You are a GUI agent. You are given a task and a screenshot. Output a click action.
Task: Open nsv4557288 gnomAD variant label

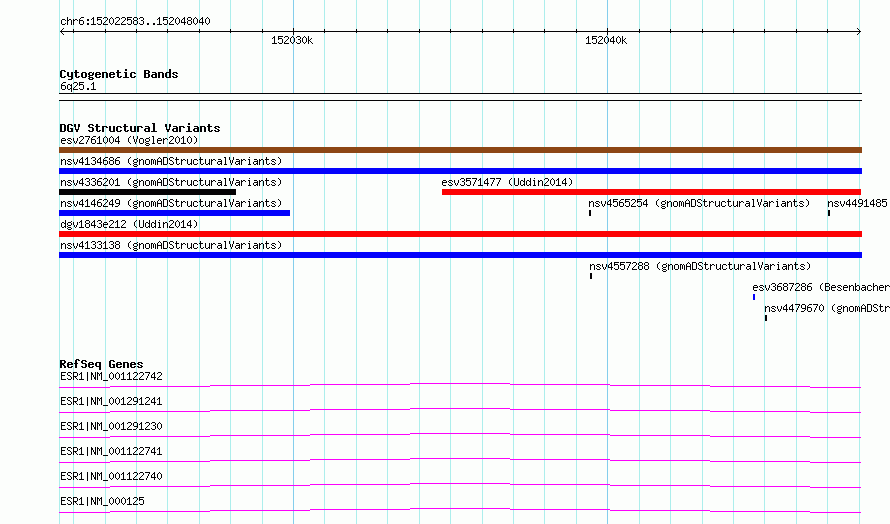pos(700,266)
